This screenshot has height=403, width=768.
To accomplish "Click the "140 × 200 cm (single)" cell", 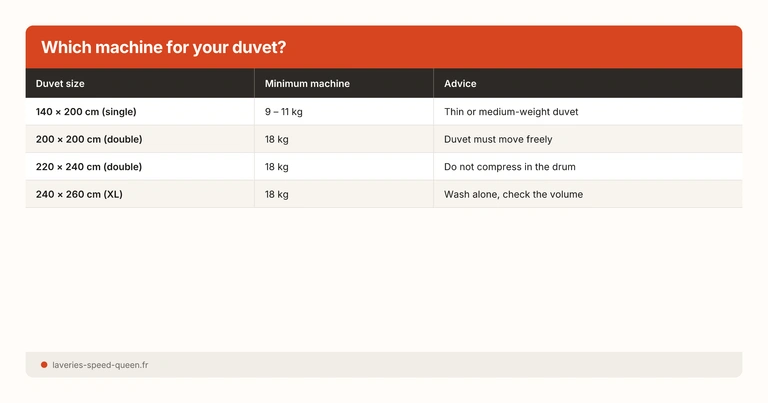I will (85, 112).
